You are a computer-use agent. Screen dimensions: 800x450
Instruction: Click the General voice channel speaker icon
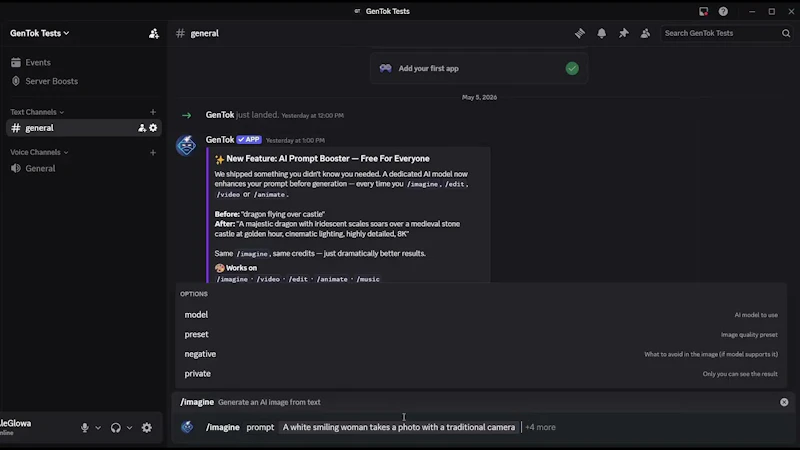click(16, 168)
